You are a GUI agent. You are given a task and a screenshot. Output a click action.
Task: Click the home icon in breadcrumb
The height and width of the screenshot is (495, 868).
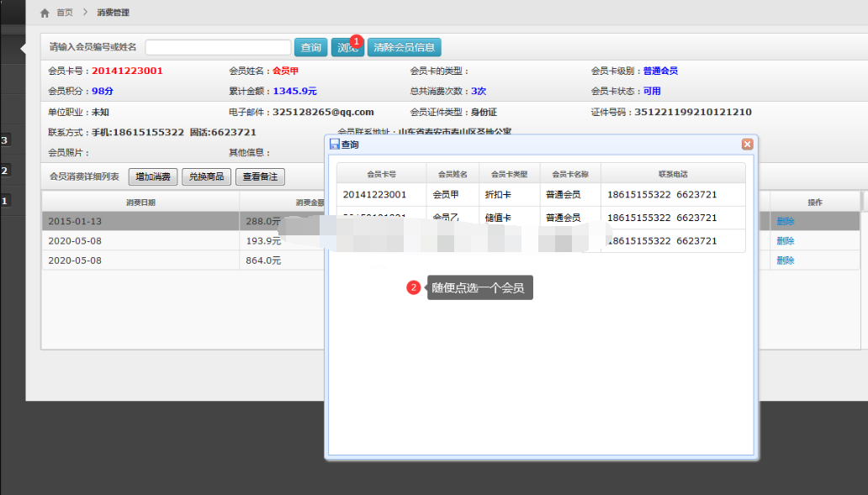tap(45, 13)
